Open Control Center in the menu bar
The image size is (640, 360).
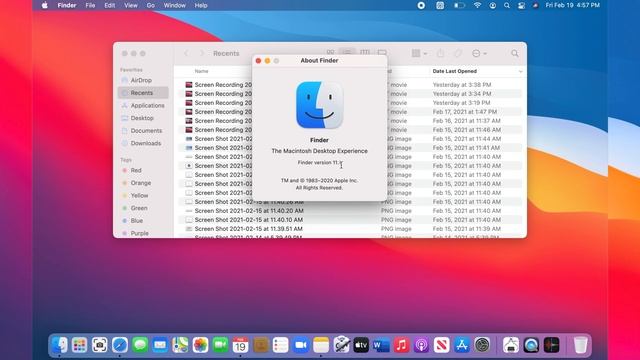click(521, 5)
